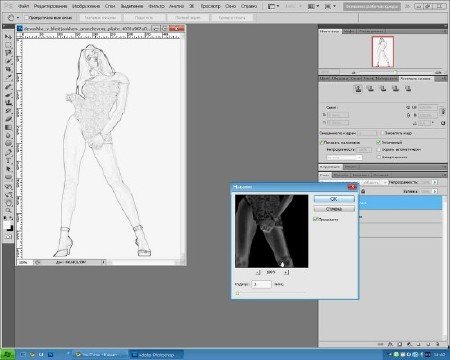Open the screen mode dropdown
This screenshot has height=360, width=450.
[330, 6]
